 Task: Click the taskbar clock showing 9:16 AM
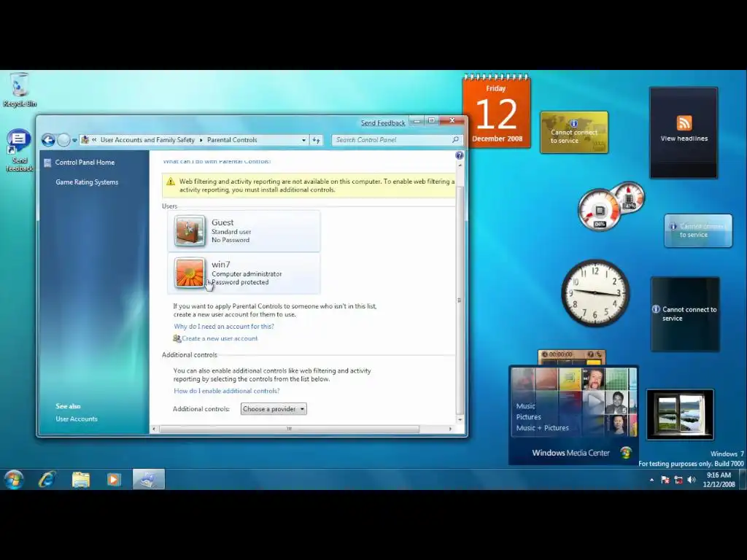[x=719, y=480]
